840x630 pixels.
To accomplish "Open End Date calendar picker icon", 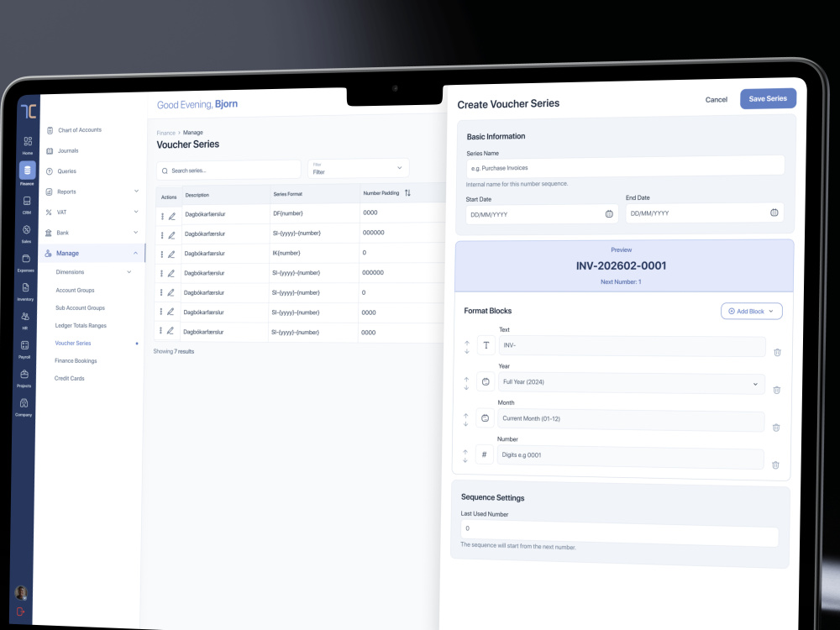I will pos(774,213).
